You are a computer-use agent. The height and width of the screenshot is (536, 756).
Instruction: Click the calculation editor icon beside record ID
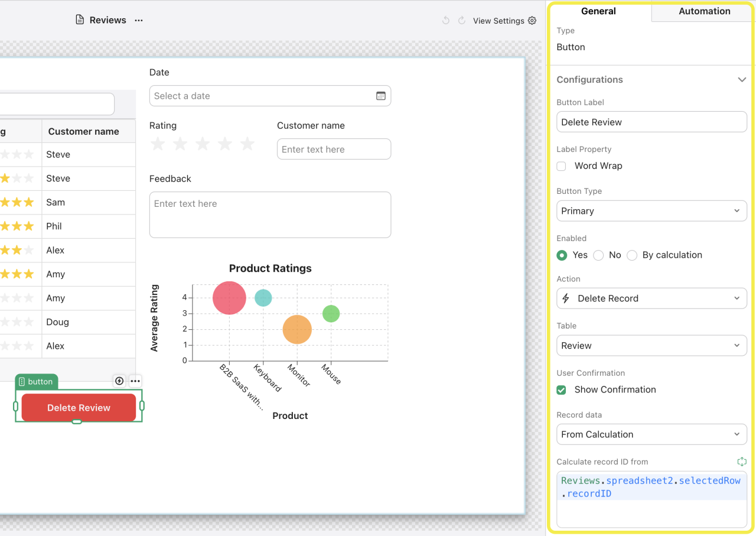(x=742, y=462)
